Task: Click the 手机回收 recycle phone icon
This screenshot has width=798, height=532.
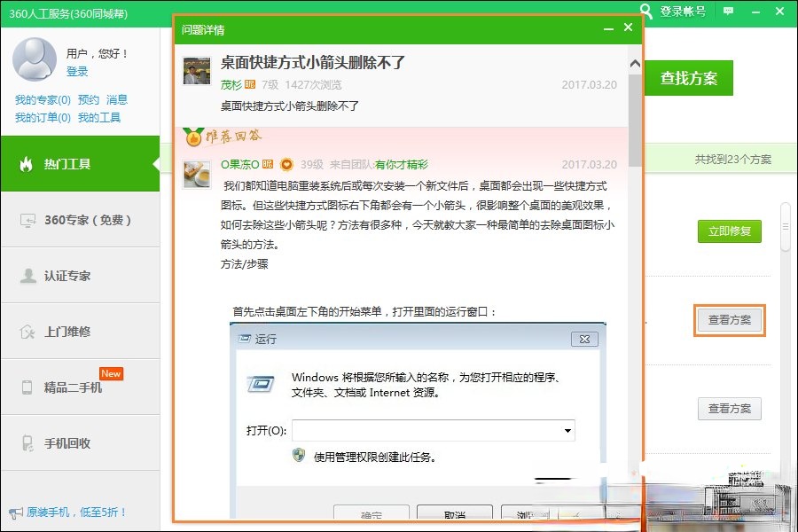Action: click(x=27, y=443)
